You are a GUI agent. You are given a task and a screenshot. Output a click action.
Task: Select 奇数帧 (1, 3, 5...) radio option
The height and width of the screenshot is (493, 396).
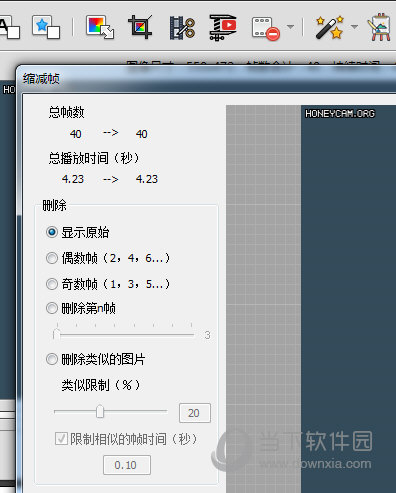(52, 284)
